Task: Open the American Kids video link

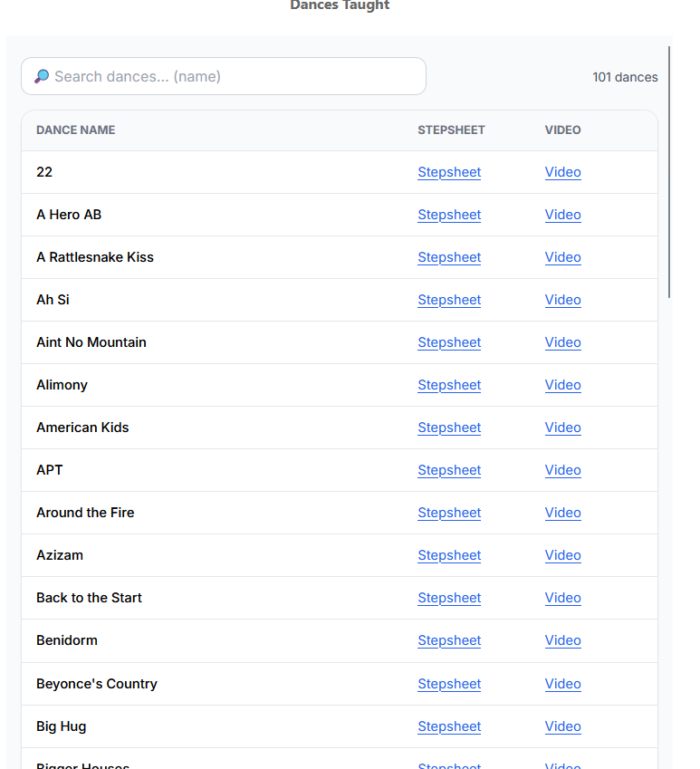Action: pyautogui.click(x=562, y=428)
